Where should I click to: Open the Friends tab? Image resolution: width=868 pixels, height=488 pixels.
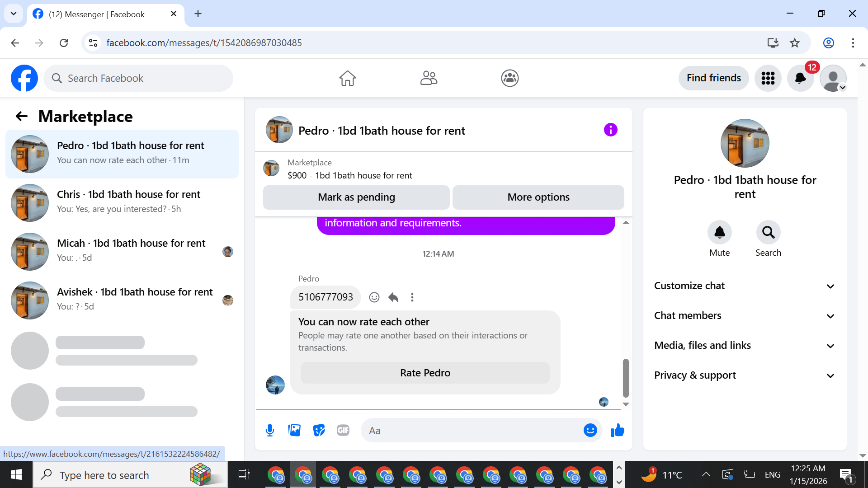(x=429, y=78)
